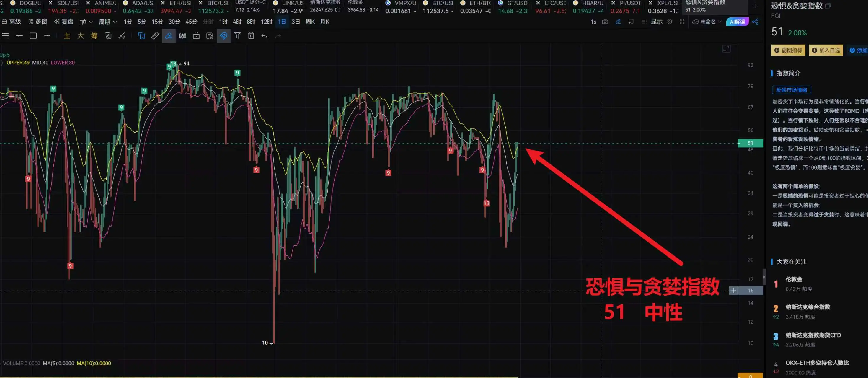Select the 30分 timeframe
Image resolution: width=868 pixels, height=378 pixels.
pyautogui.click(x=174, y=22)
